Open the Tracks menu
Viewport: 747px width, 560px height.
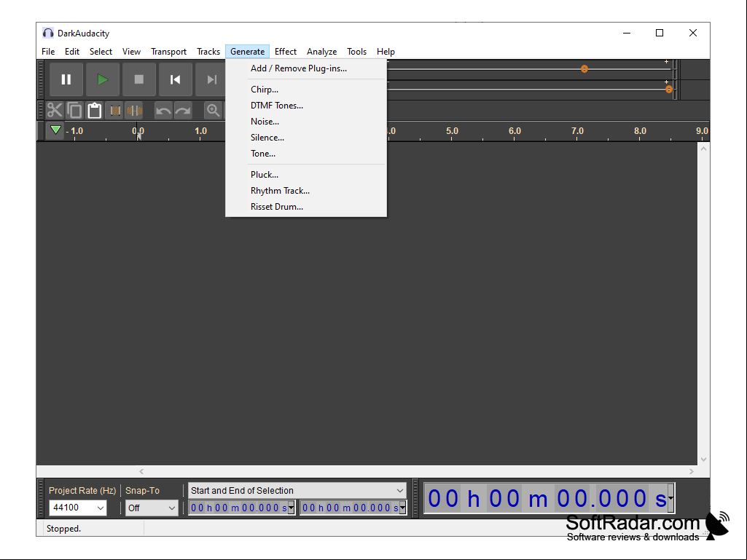[x=208, y=52]
